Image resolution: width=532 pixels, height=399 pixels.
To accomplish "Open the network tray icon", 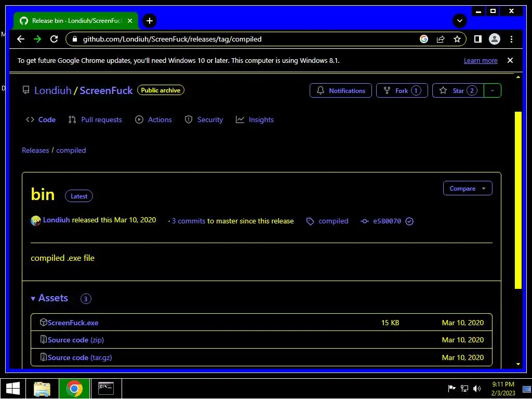I will click(464, 389).
